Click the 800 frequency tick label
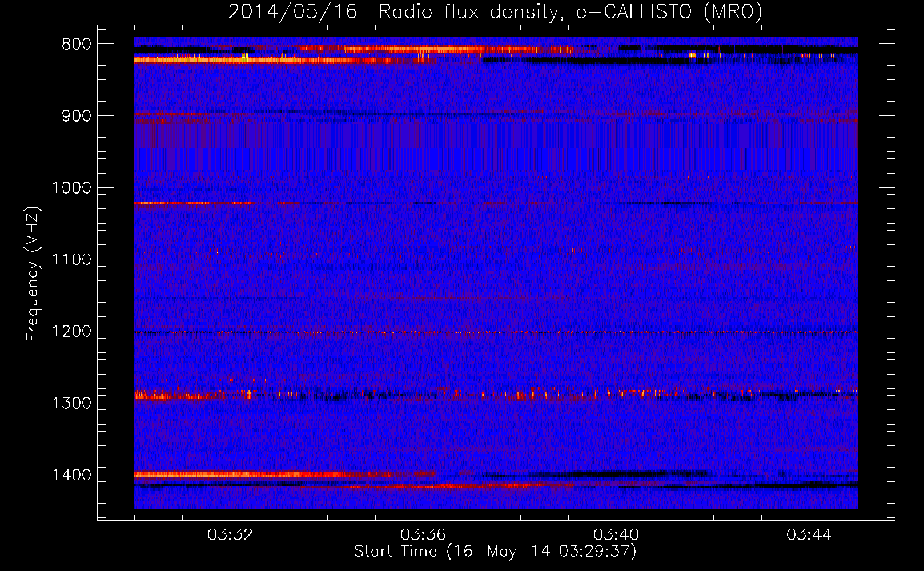 click(x=76, y=45)
